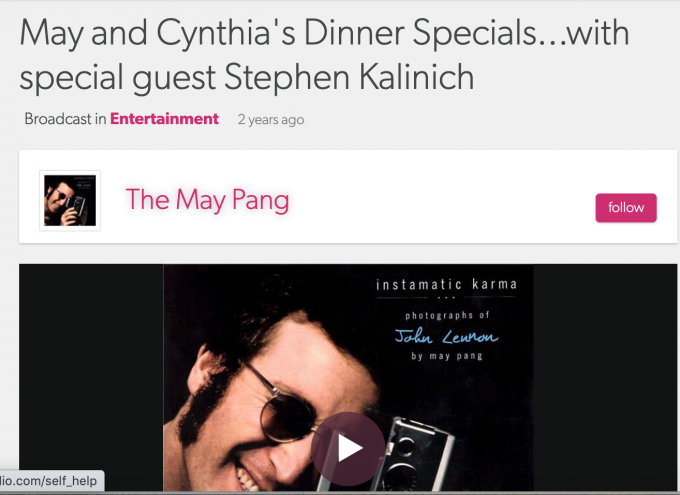This screenshot has height=495, width=680.
Task: Click the Broadcast in label
Action: pos(65,119)
